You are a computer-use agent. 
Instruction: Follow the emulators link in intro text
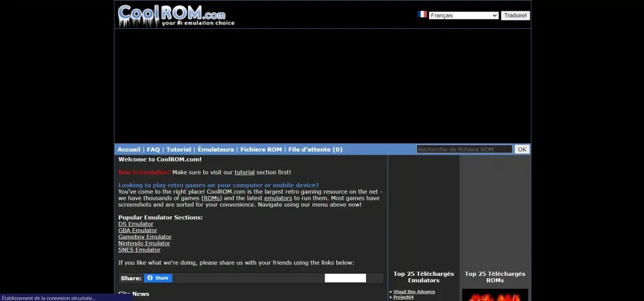(278, 199)
